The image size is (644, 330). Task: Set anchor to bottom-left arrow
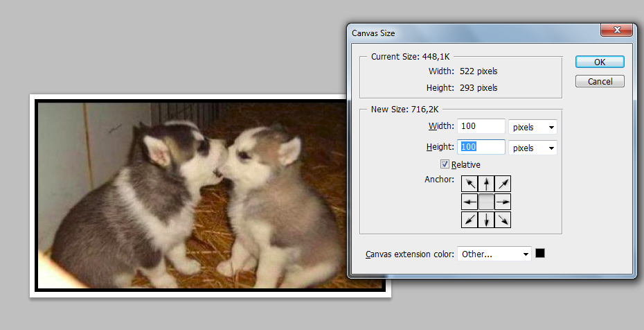pos(469,220)
